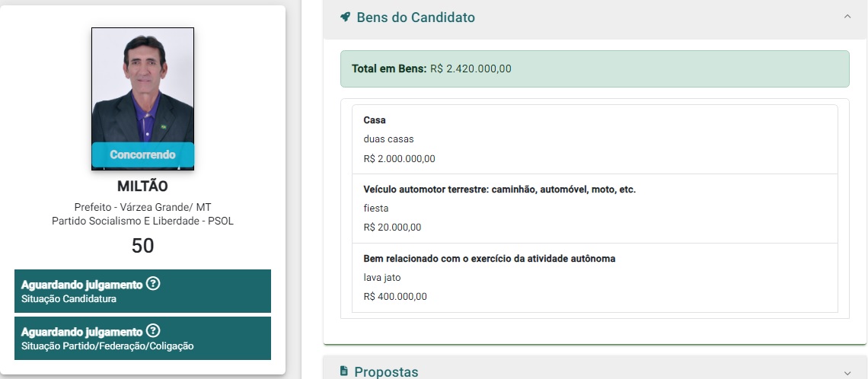This screenshot has width=868, height=379.
Task: Select the Casa asset entry
Action: click(x=594, y=139)
